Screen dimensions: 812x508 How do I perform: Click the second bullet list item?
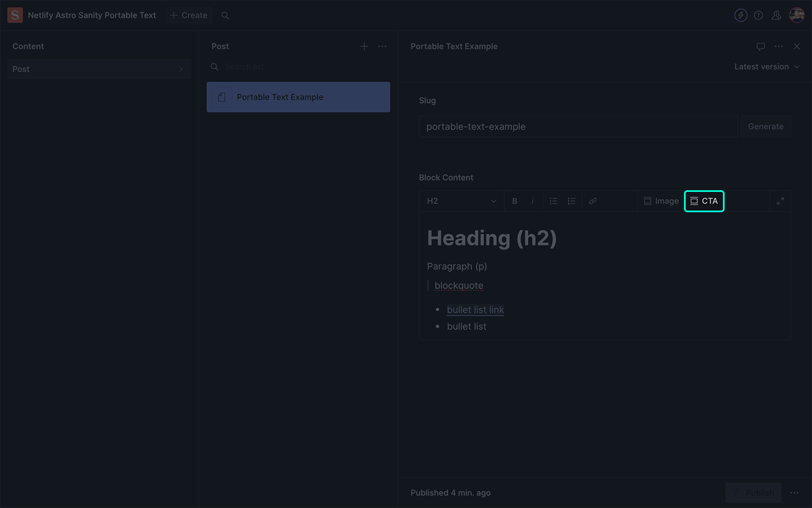click(467, 326)
